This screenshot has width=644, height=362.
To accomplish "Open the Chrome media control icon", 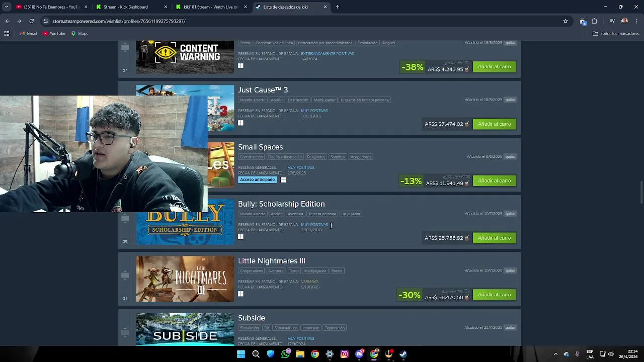I will click(612, 21).
